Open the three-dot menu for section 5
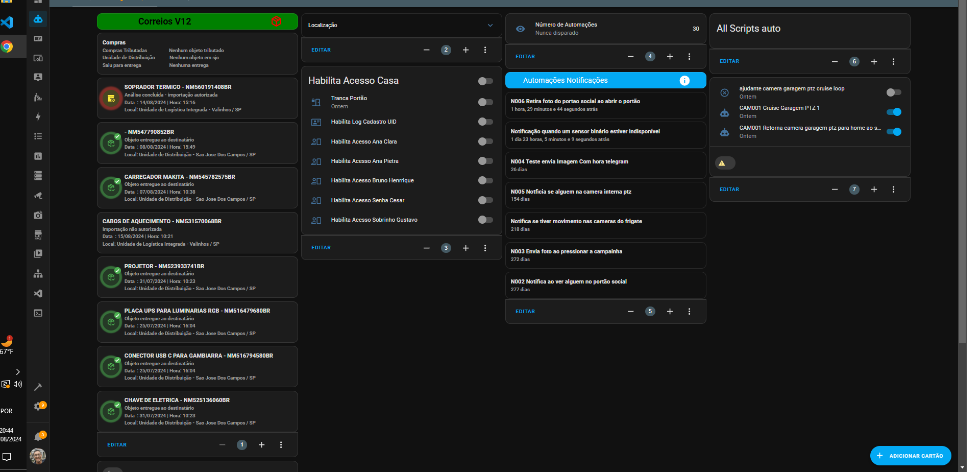 [689, 312]
